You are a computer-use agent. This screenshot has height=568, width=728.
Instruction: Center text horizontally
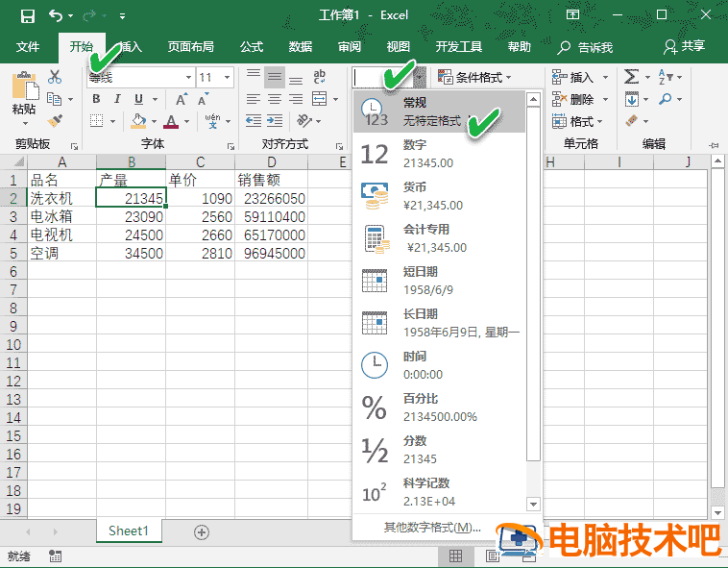(275, 99)
